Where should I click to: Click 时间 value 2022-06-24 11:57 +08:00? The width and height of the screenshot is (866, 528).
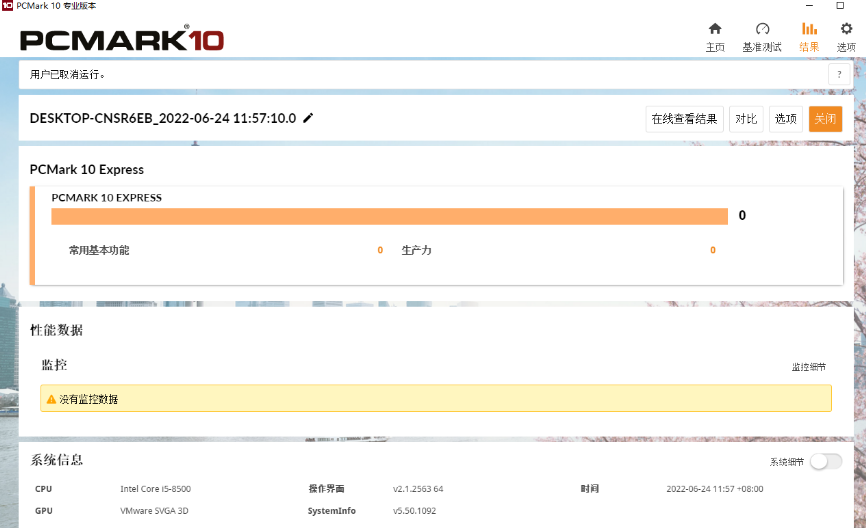point(715,489)
